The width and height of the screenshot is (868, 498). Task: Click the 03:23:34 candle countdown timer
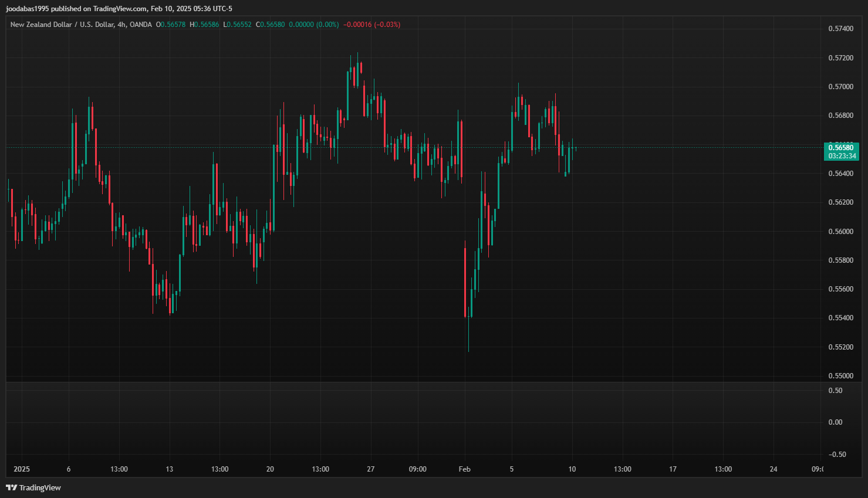tap(840, 156)
